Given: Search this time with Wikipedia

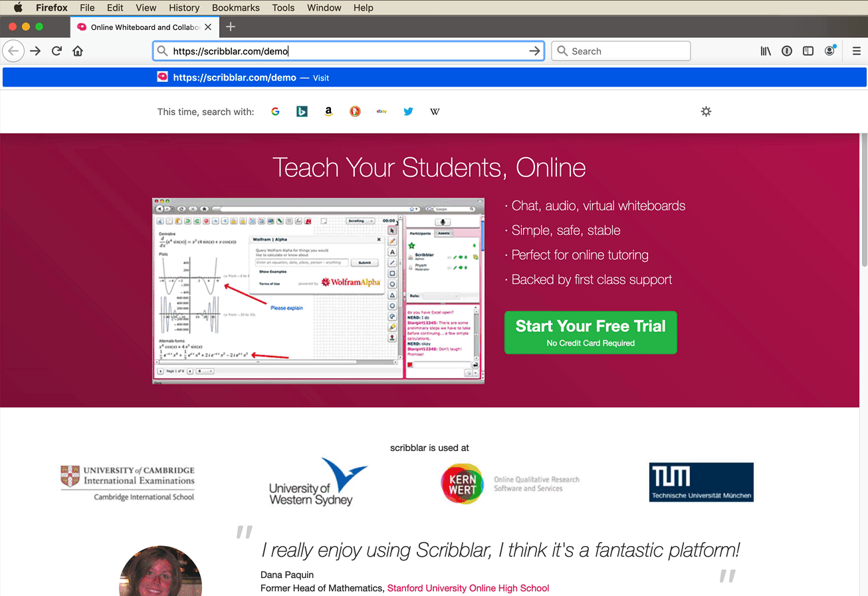Looking at the screenshot, I should tap(435, 112).
